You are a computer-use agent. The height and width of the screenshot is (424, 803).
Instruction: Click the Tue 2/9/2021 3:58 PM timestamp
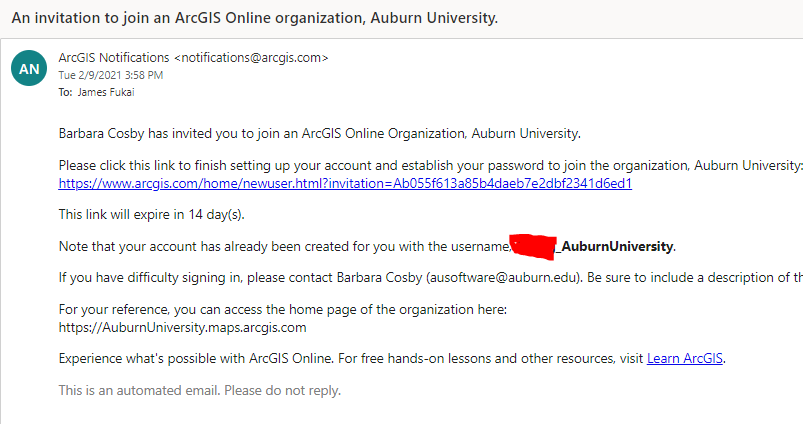point(111,75)
